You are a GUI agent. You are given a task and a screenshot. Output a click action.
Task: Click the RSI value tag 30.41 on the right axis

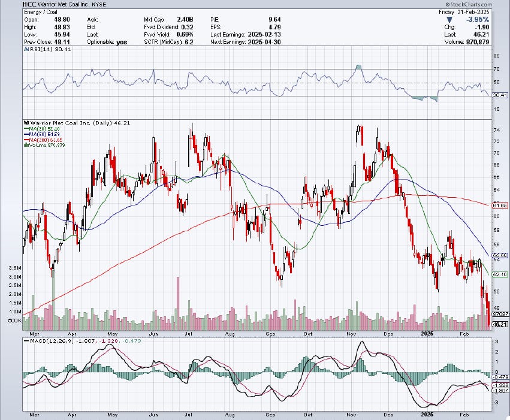(500, 95)
